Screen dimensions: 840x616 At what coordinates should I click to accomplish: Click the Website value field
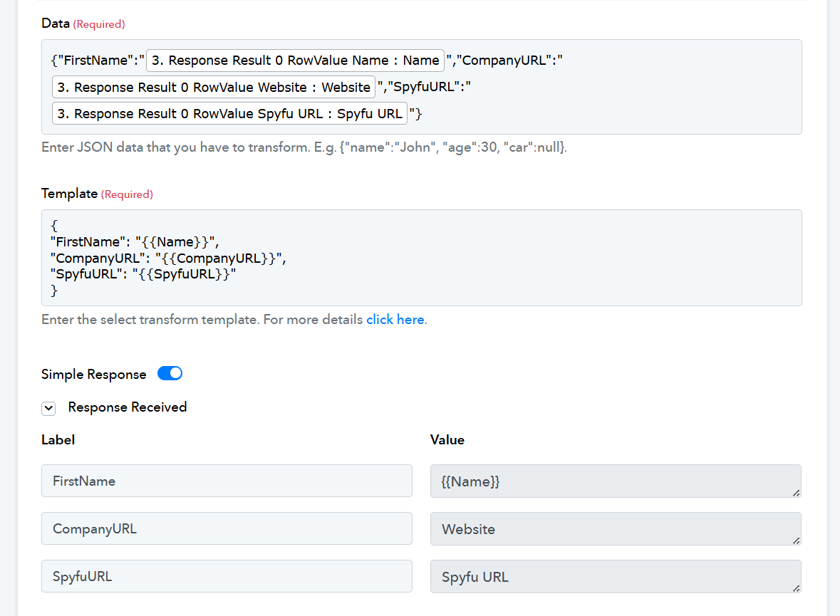613,528
